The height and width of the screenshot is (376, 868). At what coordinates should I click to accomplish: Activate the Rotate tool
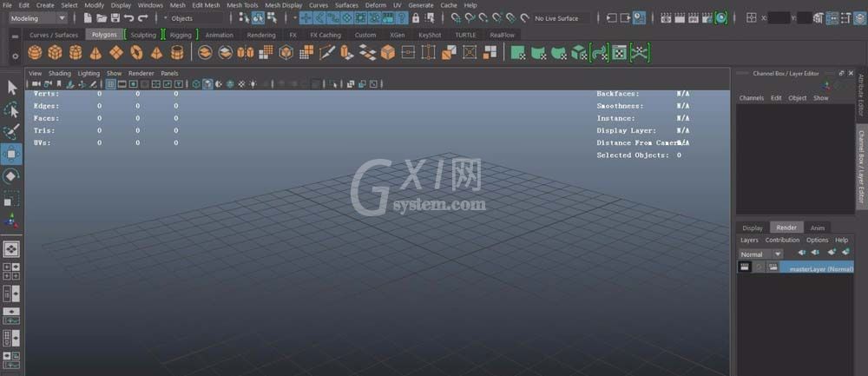tap(11, 176)
